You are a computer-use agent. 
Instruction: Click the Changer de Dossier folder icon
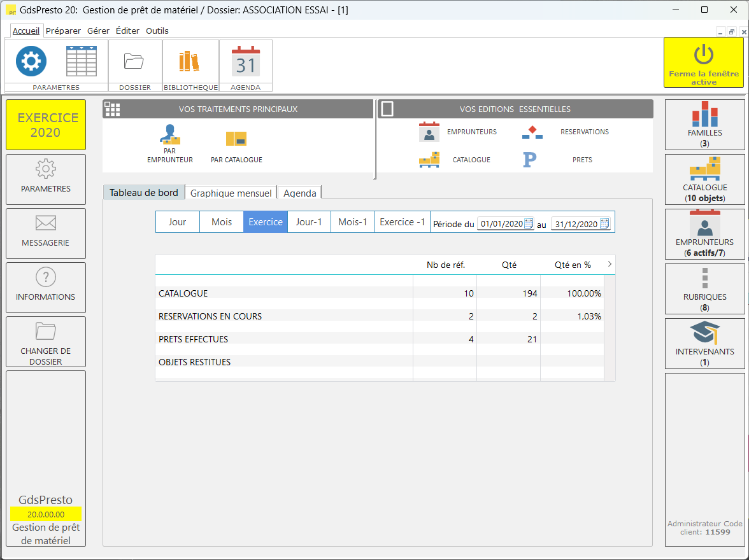pyautogui.click(x=46, y=331)
